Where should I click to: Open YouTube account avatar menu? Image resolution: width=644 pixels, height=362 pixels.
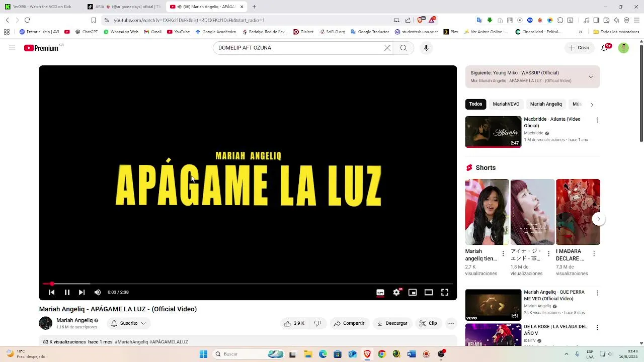tap(623, 48)
